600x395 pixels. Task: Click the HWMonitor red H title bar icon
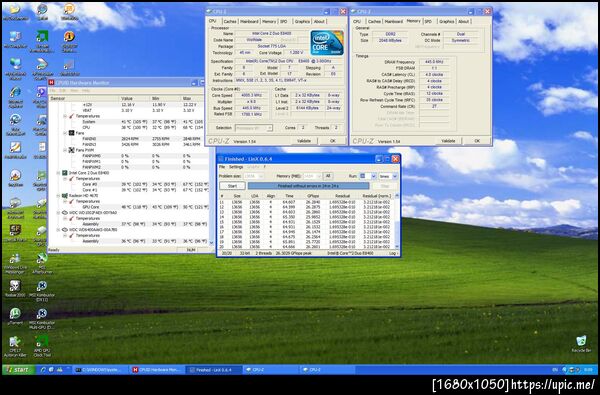tap(51, 83)
